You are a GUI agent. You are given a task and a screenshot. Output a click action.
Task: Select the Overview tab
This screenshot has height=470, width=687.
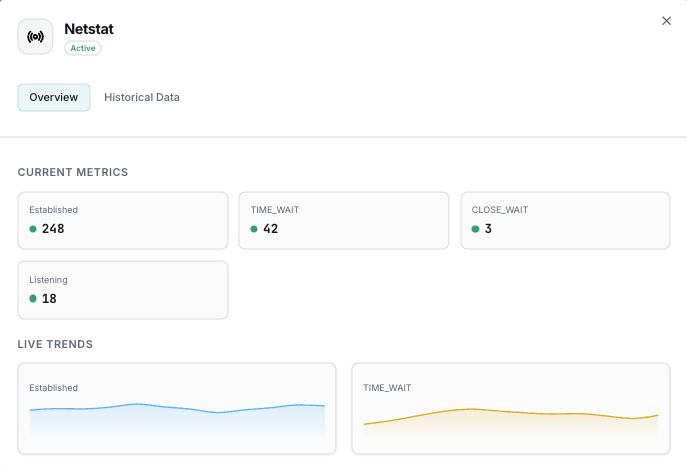point(53,97)
